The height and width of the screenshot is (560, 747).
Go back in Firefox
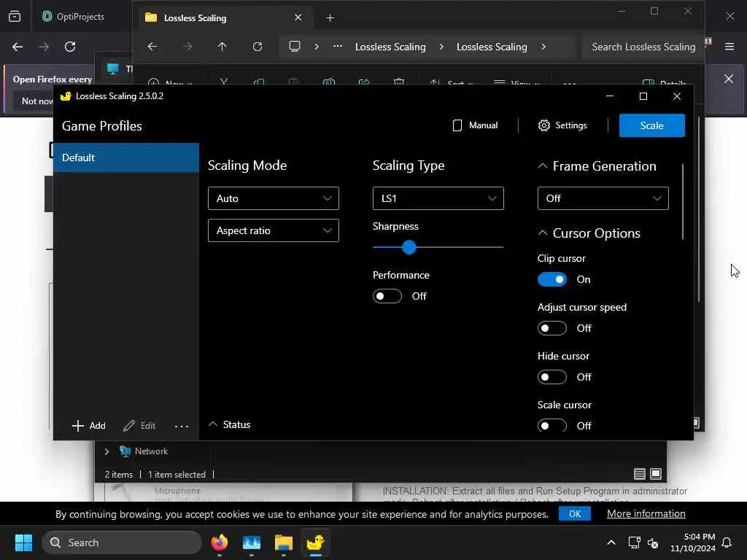pyautogui.click(x=18, y=47)
